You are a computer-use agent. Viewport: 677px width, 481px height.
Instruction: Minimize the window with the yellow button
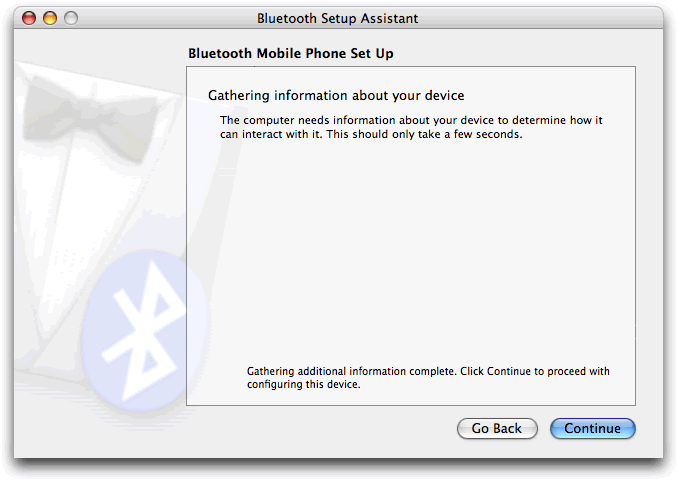(49, 18)
